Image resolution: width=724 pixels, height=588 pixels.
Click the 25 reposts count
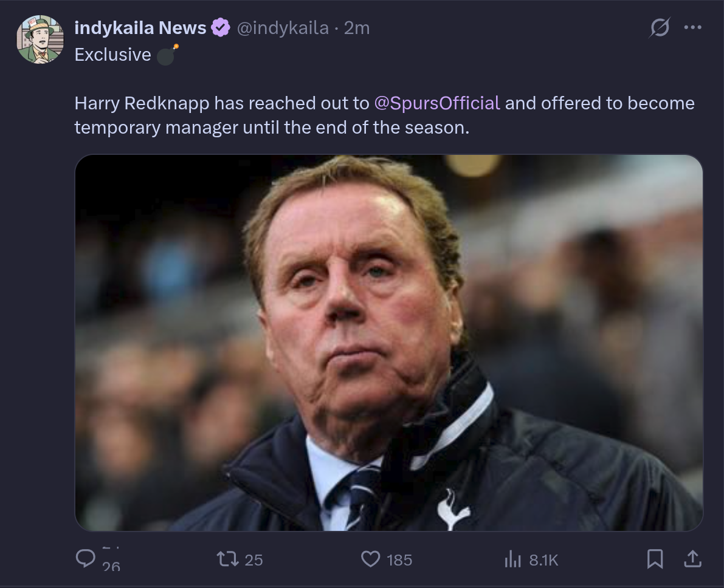[x=254, y=559]
